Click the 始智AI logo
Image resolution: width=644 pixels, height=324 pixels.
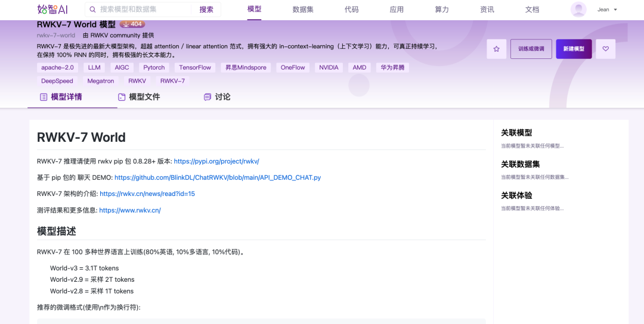(52, 9)
